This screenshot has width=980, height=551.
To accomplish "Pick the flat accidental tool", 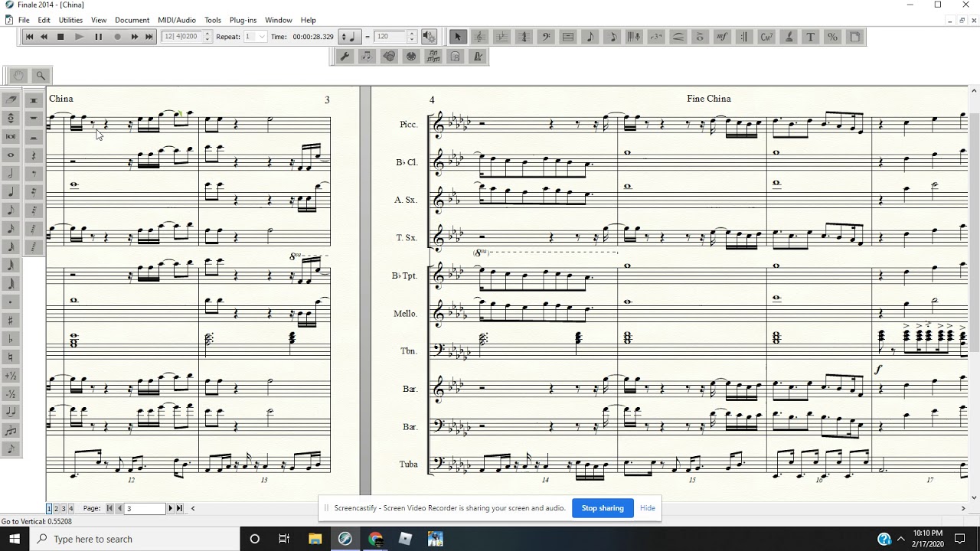I will [11, 338].
